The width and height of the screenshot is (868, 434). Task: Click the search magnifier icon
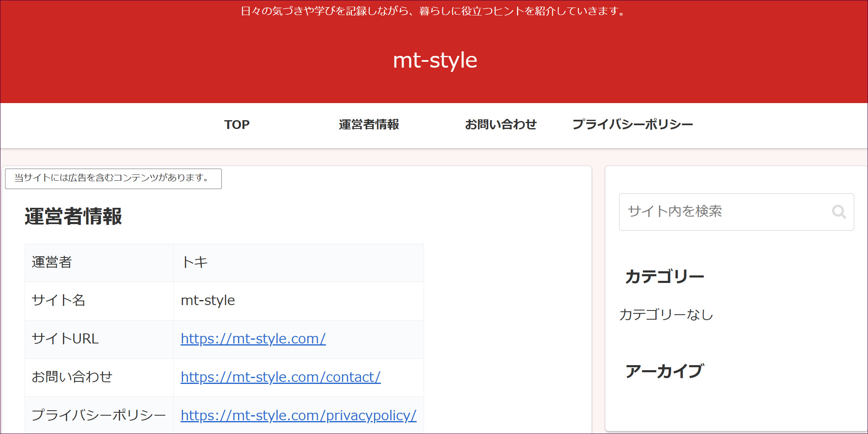[838, 212]
